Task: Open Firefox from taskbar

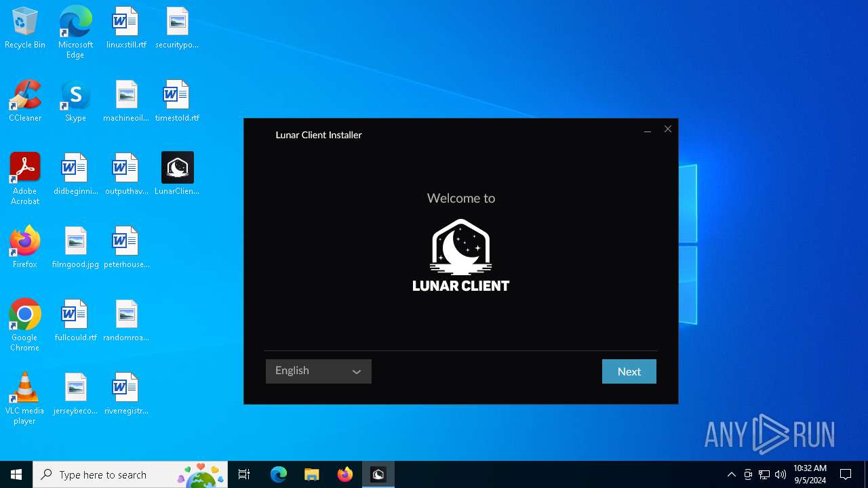Action: point(345,474)
